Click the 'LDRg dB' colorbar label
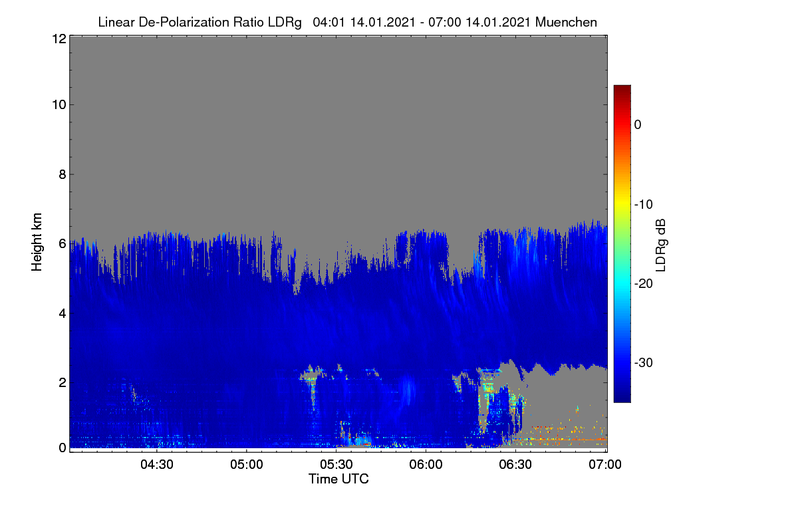 tap(661, 244)
